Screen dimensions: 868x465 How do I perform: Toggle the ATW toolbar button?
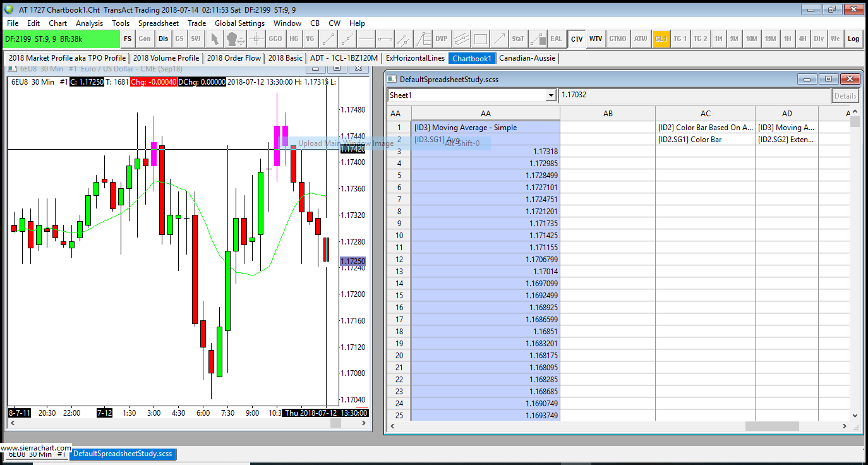pyautogui.click(x=641, y=39)
